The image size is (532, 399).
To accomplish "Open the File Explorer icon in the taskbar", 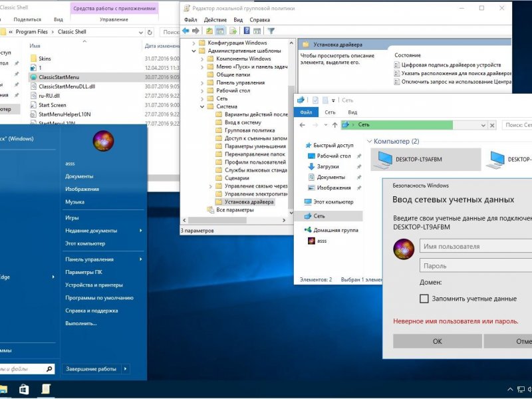I will [3, 389].
